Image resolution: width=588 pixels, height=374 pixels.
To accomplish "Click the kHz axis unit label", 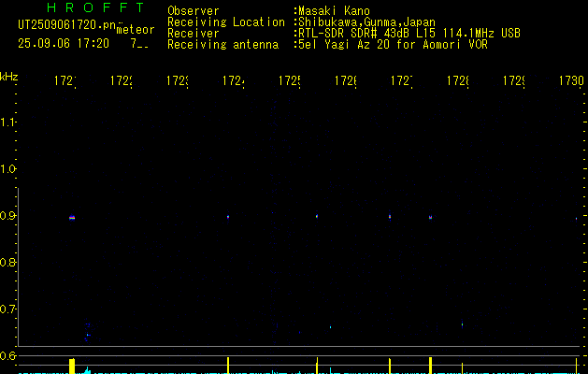I will click(x=8, y=77).
